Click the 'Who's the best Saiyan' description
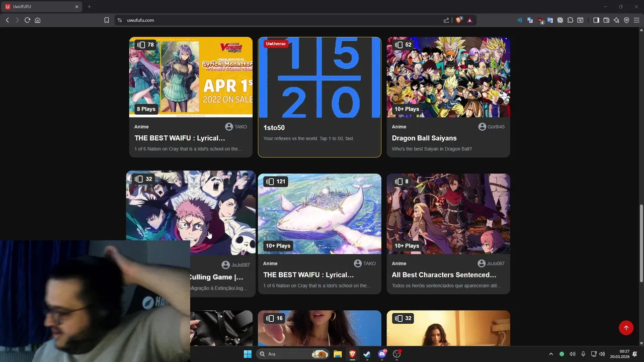 432,149
